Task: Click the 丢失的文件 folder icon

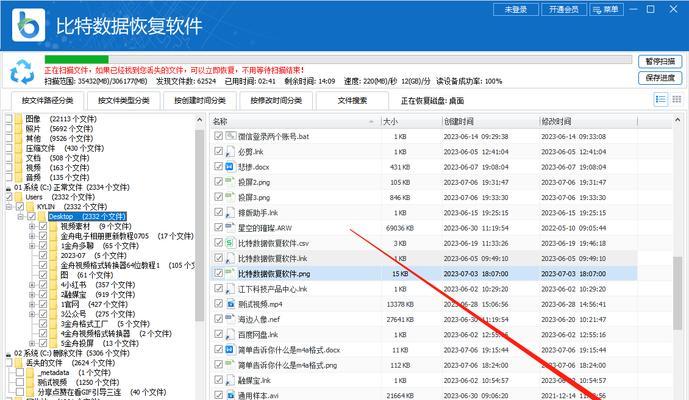Action: pos(18,363)
